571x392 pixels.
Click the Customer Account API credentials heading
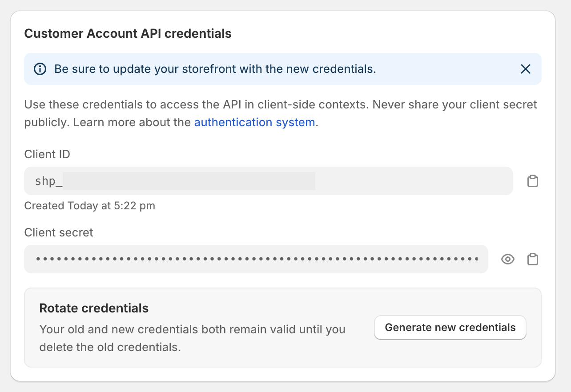click(x=128, y=33)
